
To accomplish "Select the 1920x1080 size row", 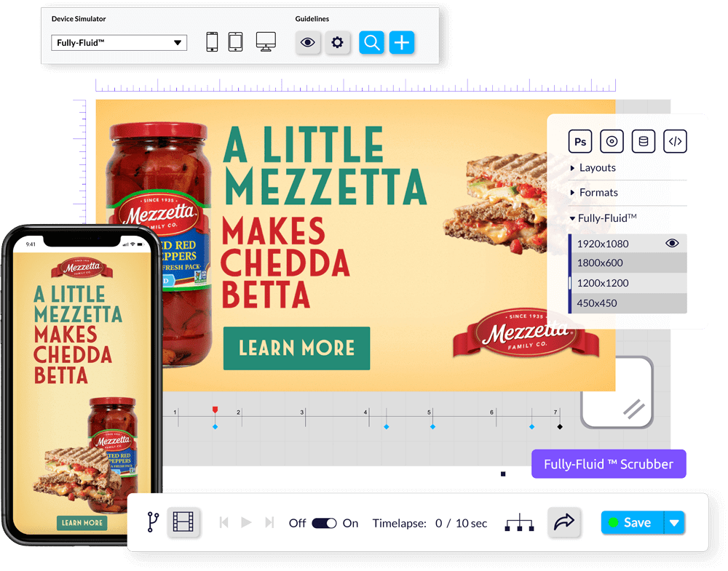I will click(628, 244).
